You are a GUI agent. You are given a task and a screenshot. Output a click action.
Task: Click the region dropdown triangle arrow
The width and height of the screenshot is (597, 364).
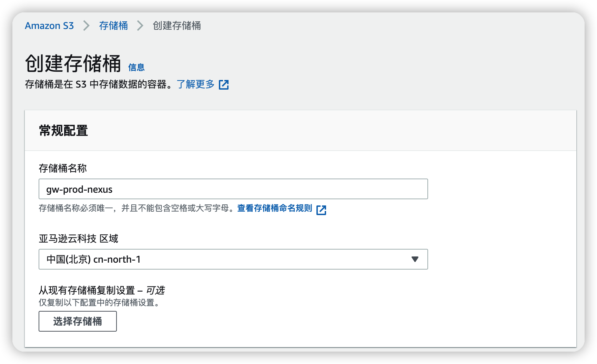click(x=415, y=259)
